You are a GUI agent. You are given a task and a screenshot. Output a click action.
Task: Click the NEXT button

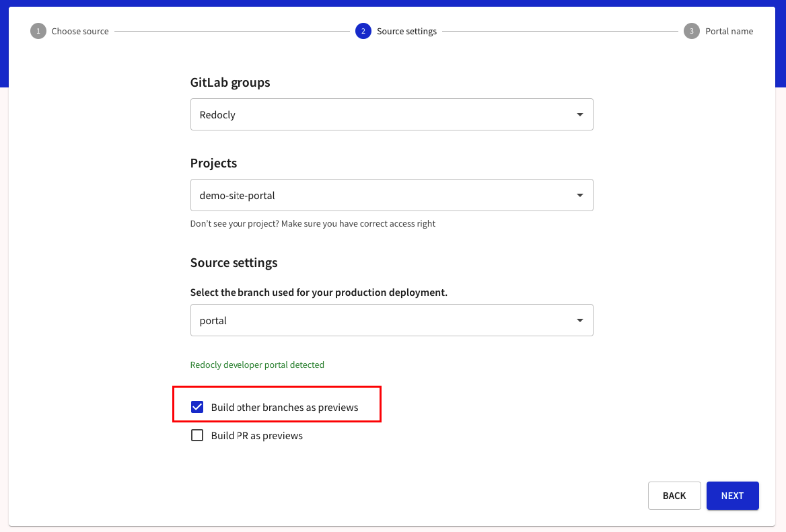732,496
